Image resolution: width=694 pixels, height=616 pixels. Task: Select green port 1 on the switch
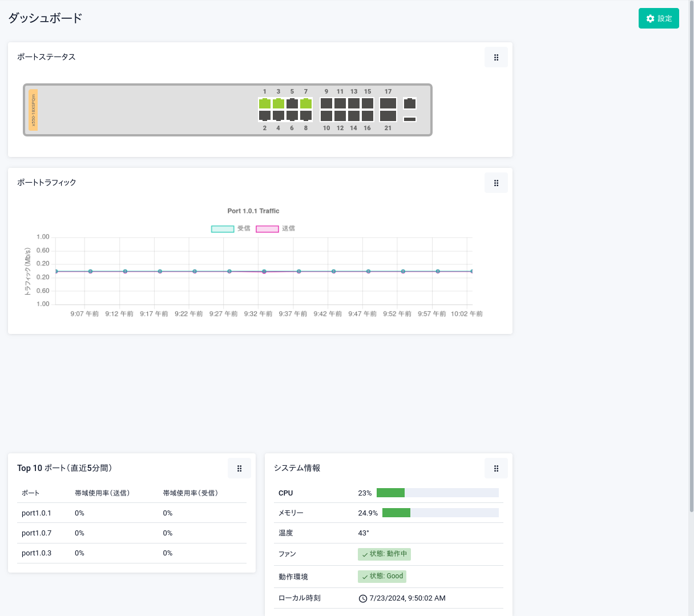click(265, 103)
